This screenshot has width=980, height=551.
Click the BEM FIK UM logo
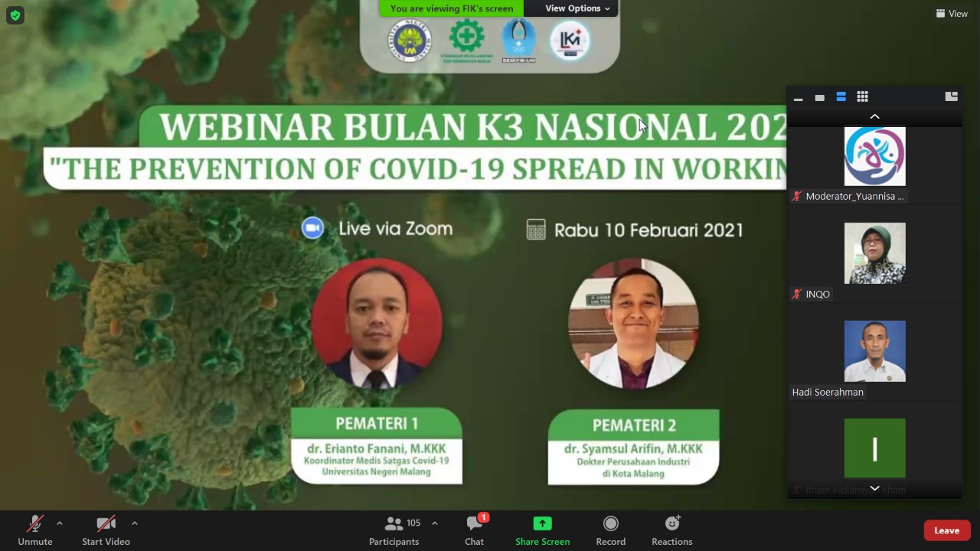tap(518, 41)
